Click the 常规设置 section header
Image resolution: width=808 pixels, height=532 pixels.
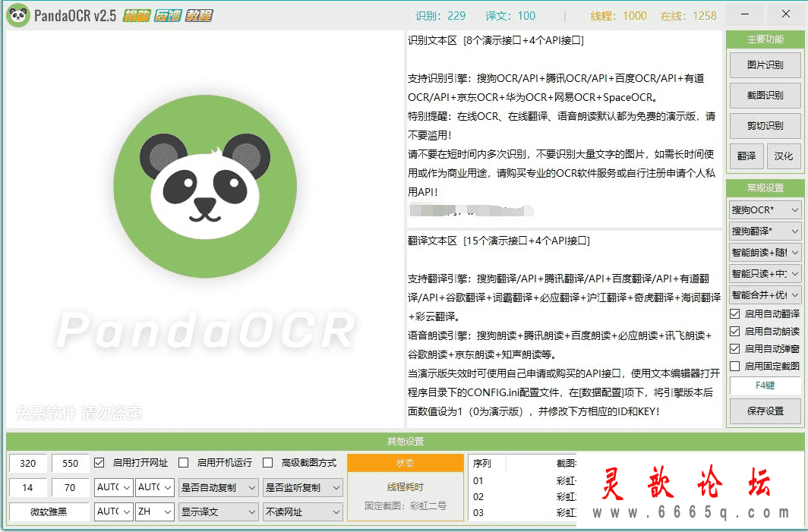click(x=765, y=188)
